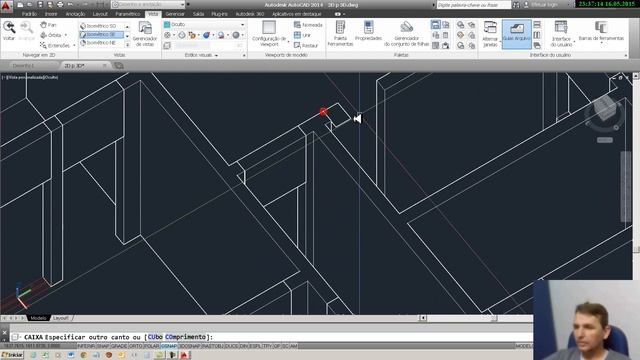
Task: Click the navigation bar slider strip
Action: click(626, 187)
